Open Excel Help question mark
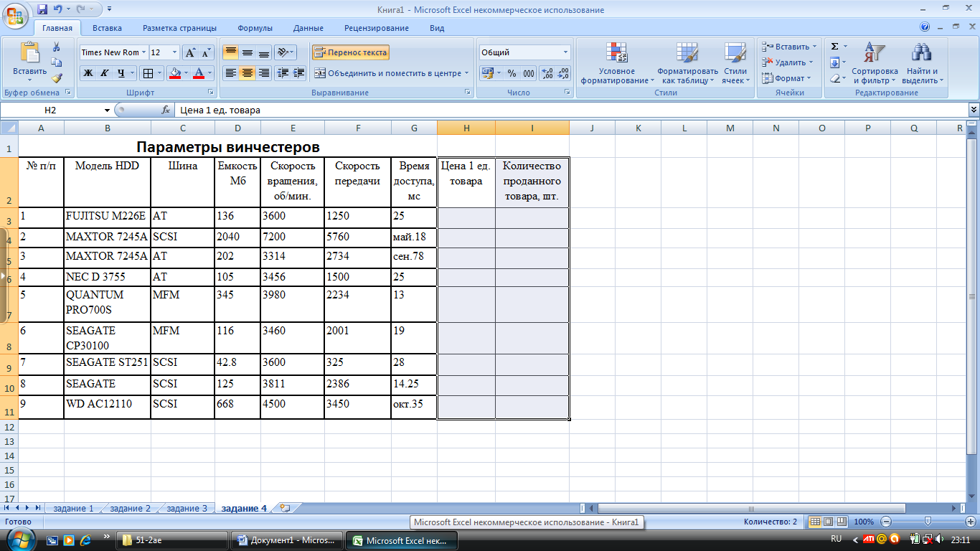The height and width of the screenshot is (551, 980). 925,27
